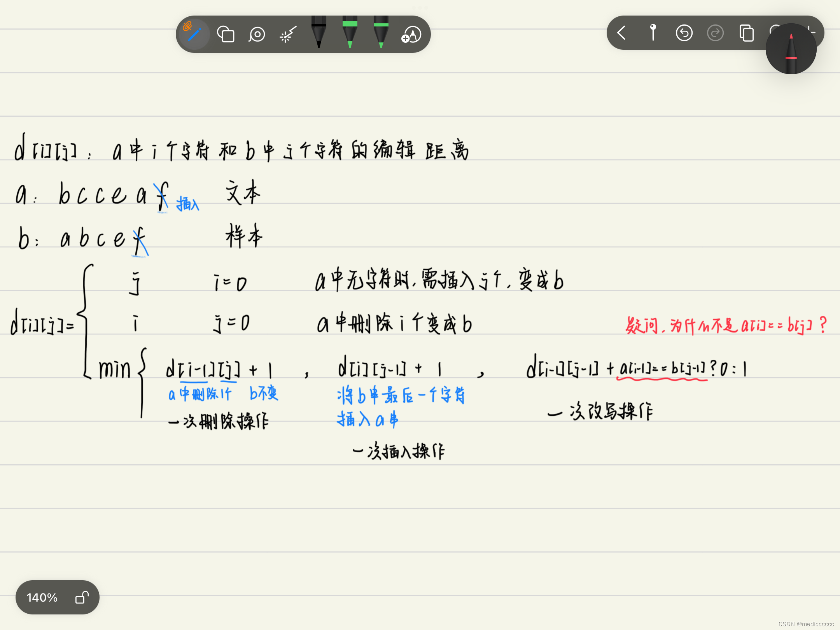Viewport: 840px width, 630px height.
Task: Add a new pen preset
Action: pyautogui.click(x=411, y=34)
